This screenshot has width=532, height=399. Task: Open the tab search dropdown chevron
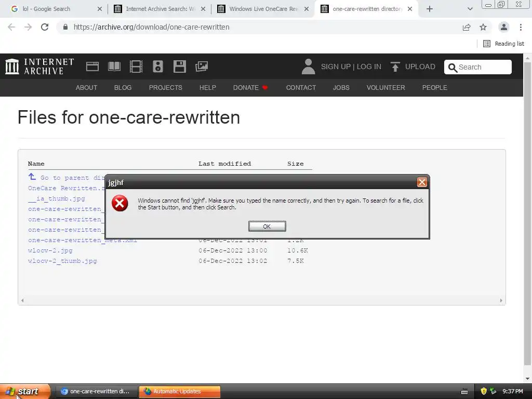(470, 9)
